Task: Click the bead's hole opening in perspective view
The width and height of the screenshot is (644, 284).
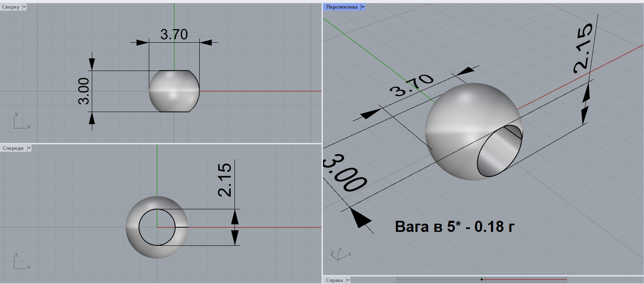Action: [x=499, y=151]
